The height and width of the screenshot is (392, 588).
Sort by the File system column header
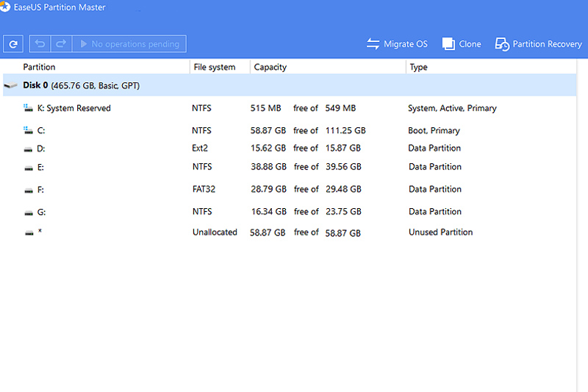[215, 67]
